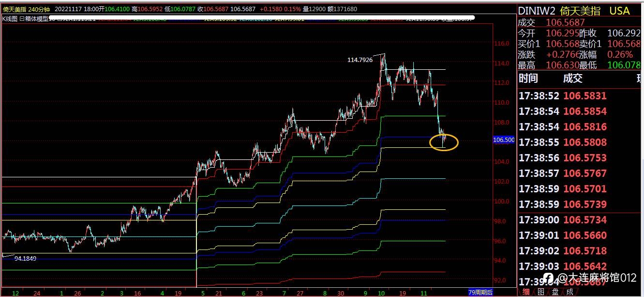
Task: Click the 箱体模型 indicator name
Action: tap(36, 18)
